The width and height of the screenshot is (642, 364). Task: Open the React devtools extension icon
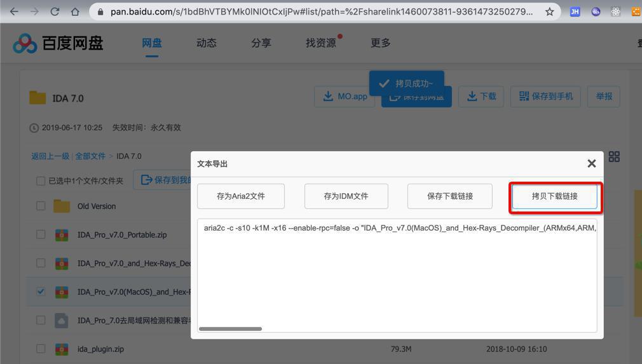coord(615,12)
